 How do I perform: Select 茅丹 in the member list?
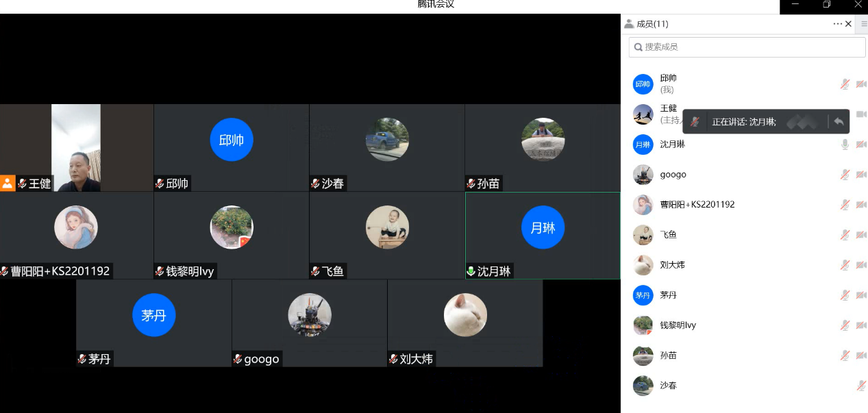(667, 295)
